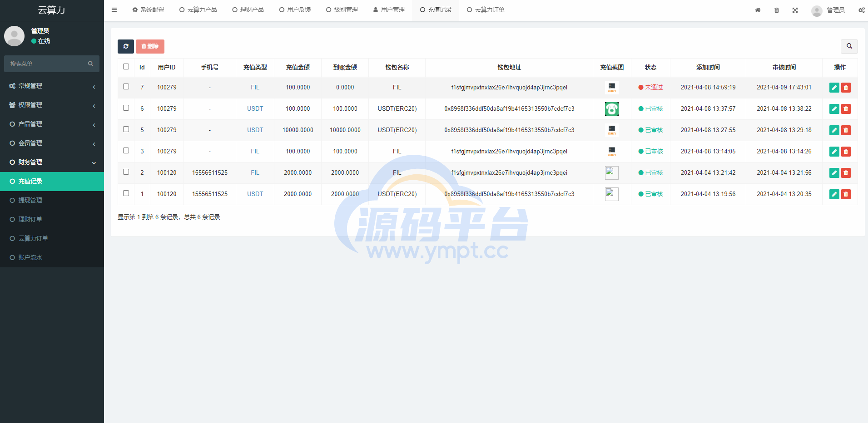Expand 常规管理 sidebar menu
Screen dimensions: 868x423
coord(52,86)
